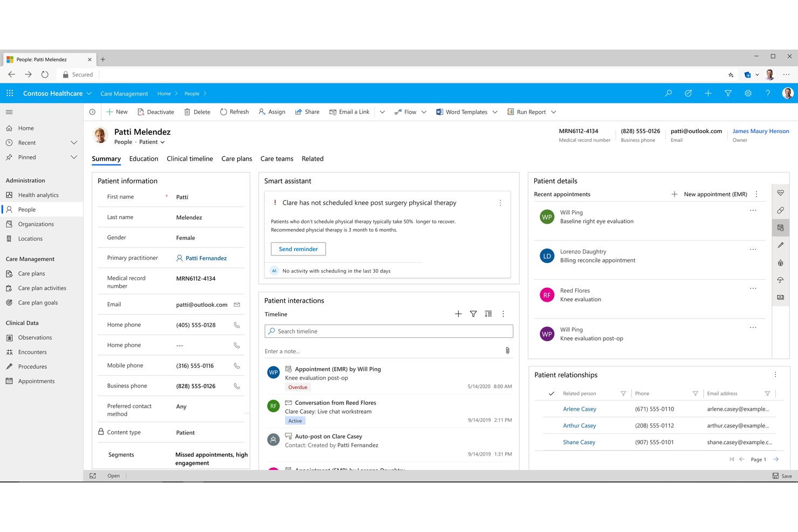Filter the patient interactions timeline
Screen dimensions: 798x532
click(473, 314)
